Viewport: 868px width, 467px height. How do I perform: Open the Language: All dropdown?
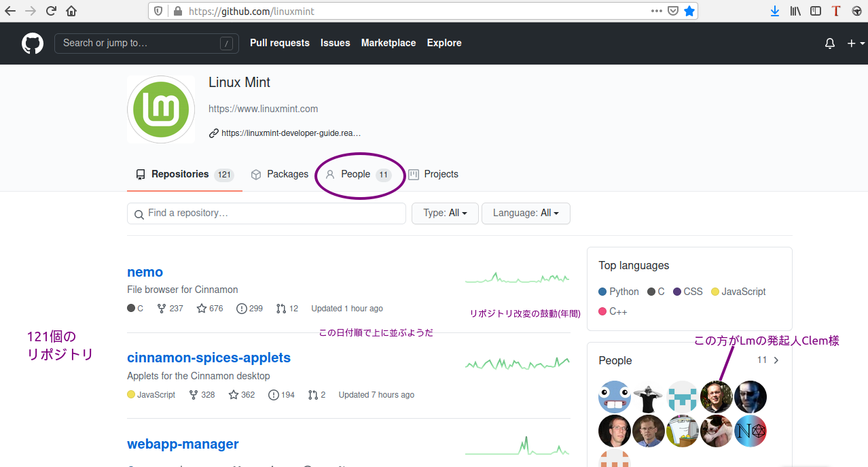tap(526, 213)
